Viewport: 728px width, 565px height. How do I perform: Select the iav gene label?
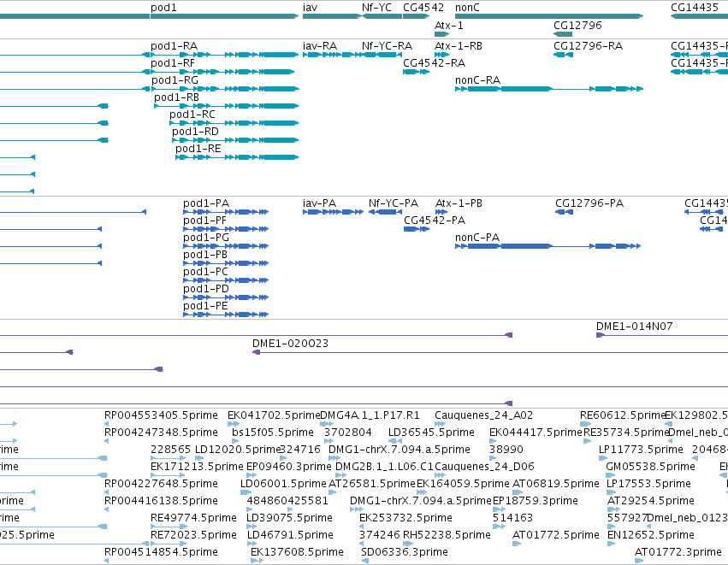[x=310, y=8]
